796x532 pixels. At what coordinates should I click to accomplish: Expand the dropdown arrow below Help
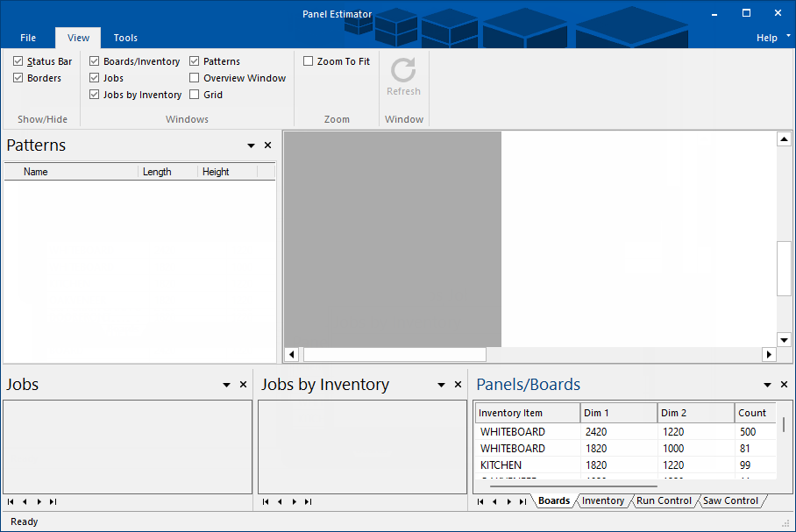[x=789, y=38]
